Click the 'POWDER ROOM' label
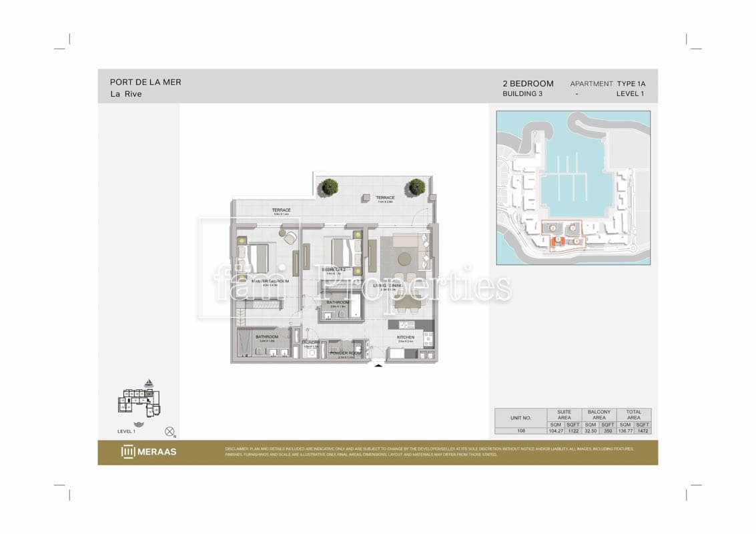This screenshot has height=534, width=756. pos(346,353)
